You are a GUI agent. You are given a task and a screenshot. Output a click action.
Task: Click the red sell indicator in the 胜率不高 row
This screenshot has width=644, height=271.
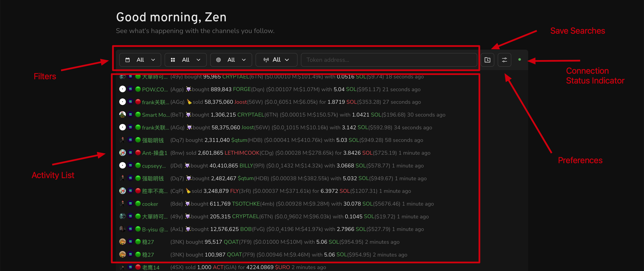click(138, 191)
